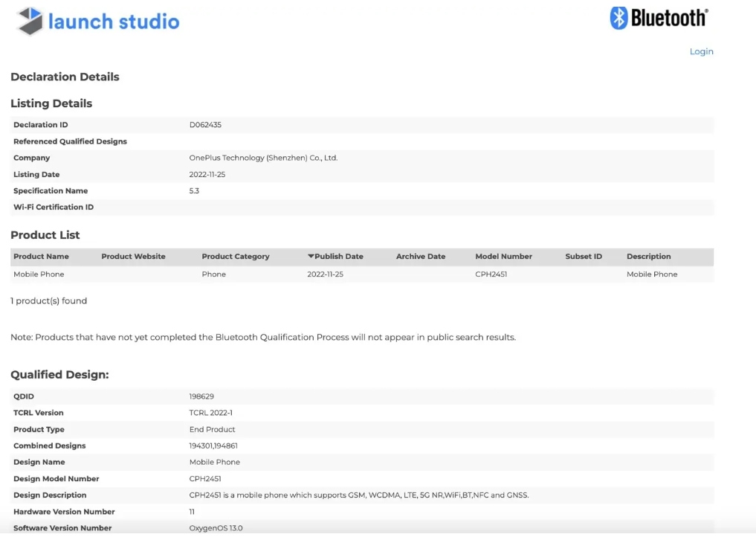The height and width of the screenshot is (540, 756).
Task: Open the Login link
Action: 701,51
